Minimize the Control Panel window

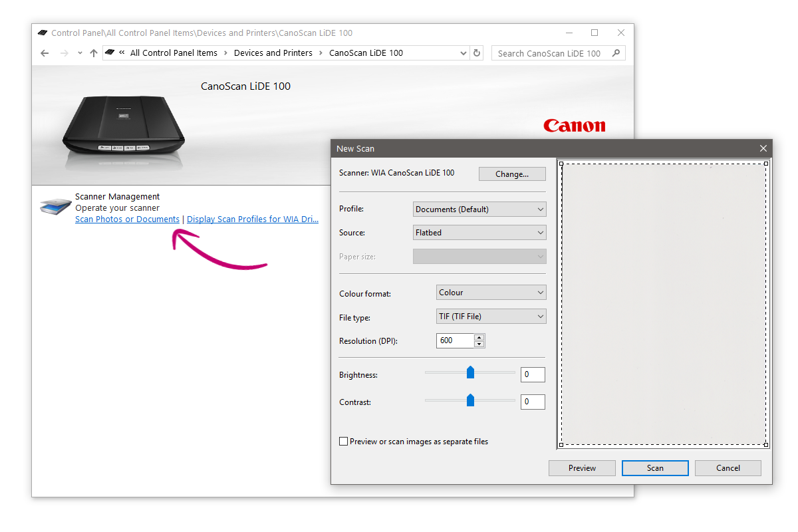click(569, 33)
